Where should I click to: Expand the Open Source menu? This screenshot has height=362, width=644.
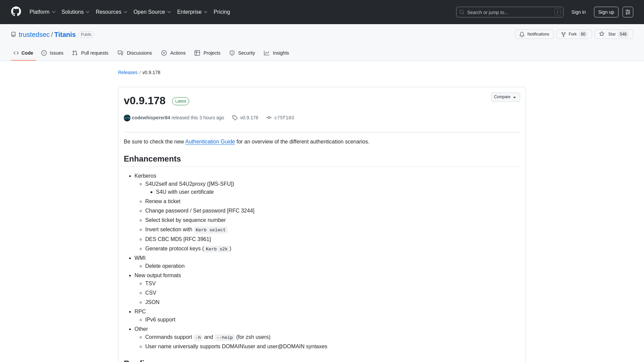click(152, 12)
